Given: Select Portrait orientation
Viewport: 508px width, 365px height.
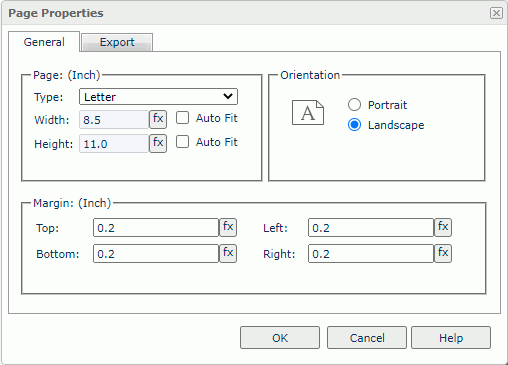Looking at the screenshot, I should coord(354,105).
